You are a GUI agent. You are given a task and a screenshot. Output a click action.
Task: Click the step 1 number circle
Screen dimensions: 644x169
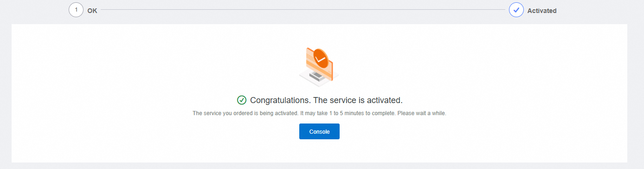click(76, 10)
